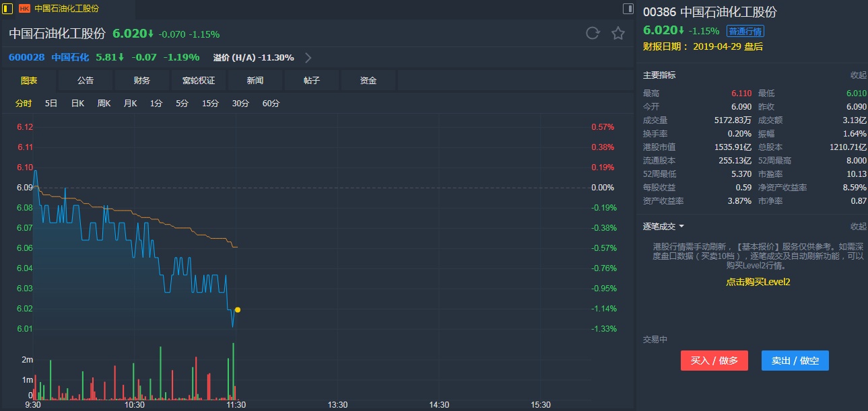Open the 逐笔成交 dropdown
Image resolution: width=868 pixels, height=411 pixels.
click(x=664, y=227)
